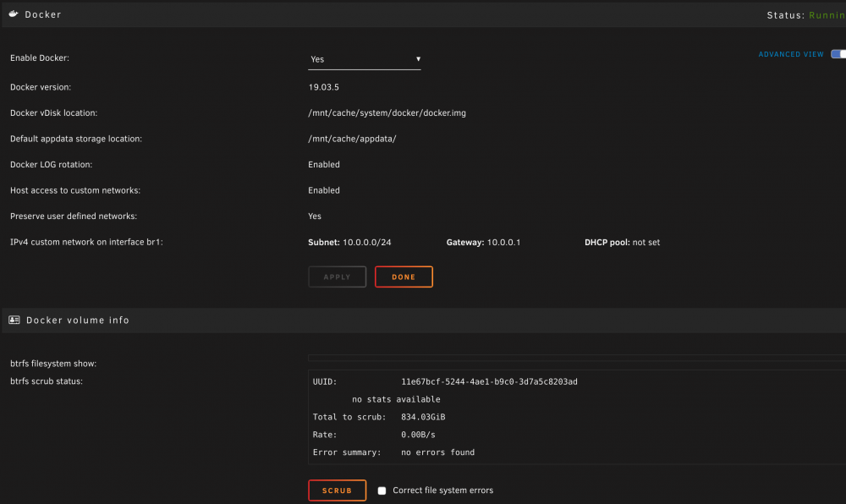846x504 pixels.
Task: Click the 'Docker version:' label
Action: 41,87
